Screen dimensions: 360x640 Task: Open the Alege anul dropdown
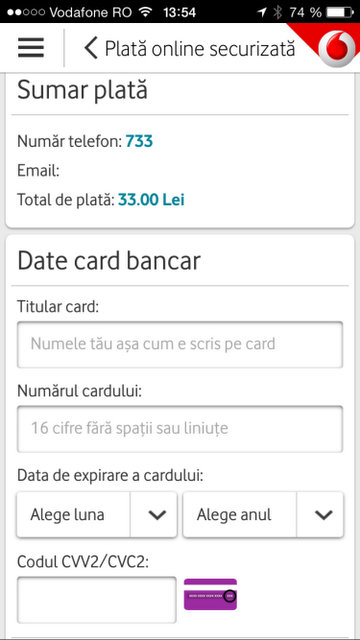click(263, 514)
